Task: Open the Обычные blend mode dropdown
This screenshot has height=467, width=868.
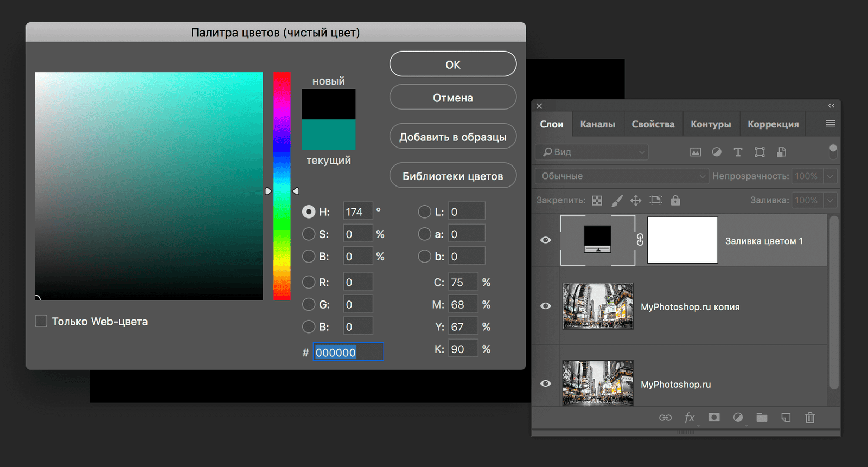Action: [x=622, y=176]
